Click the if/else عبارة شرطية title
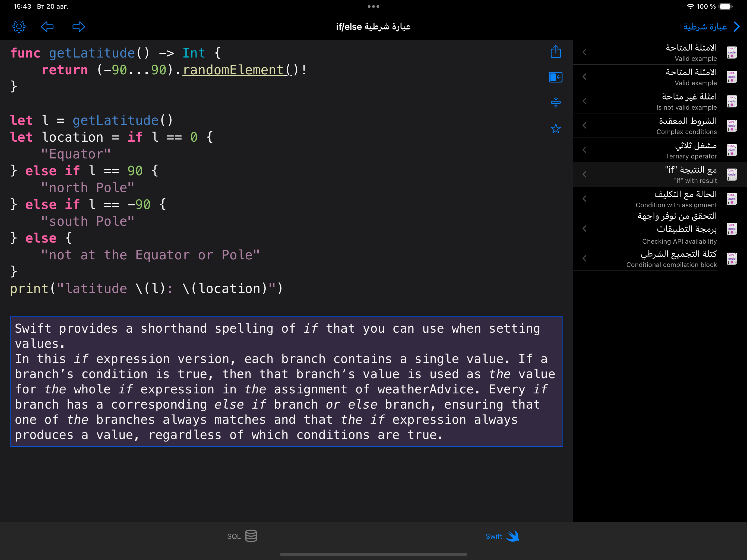Viewport: 747px width, 560px height. tap(373, 27)
